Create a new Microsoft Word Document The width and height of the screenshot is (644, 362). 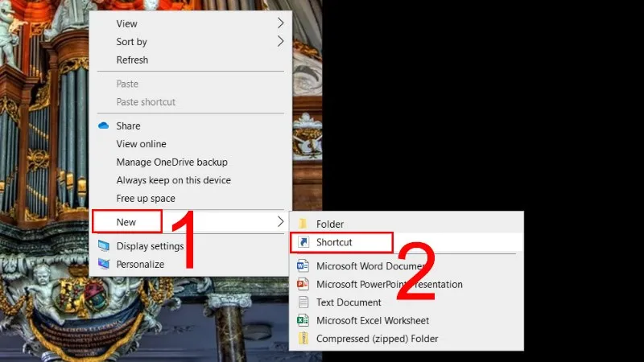407,266
